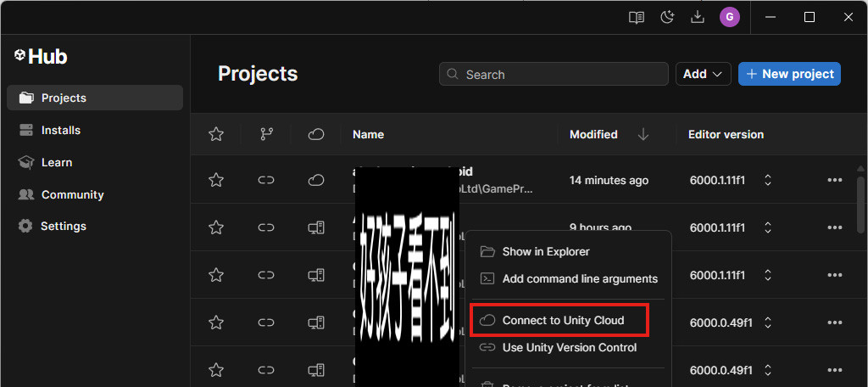Click the Editor version column header
This screenshot has height=387, width=868.
(726, 134)
